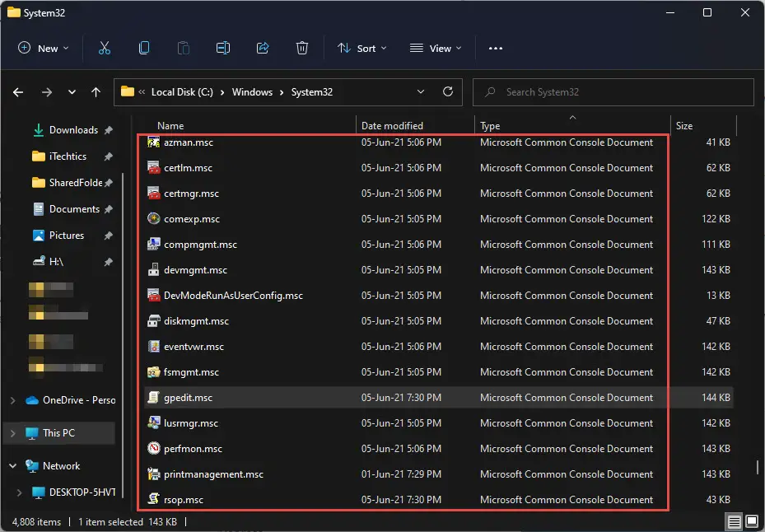The image size is (765, 532).
Task: Open the H:\ drive shortcut
Action: pyautogui.click(x=56, y=262)
